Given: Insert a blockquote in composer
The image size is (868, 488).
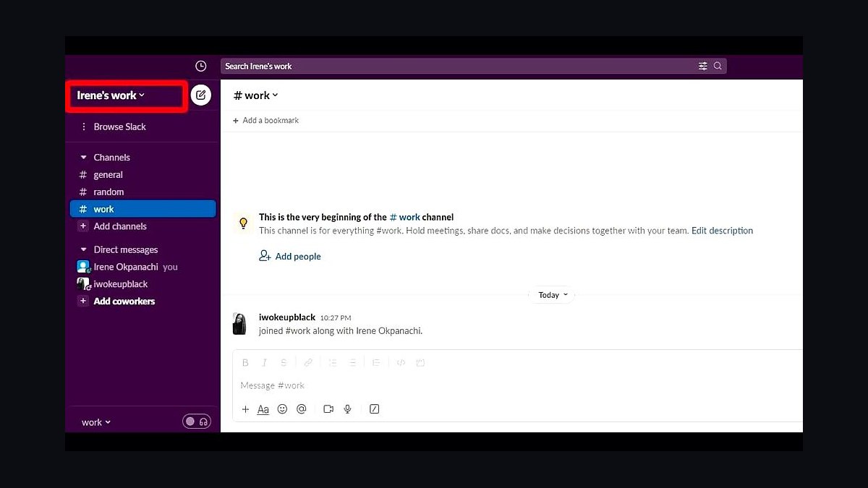Looking at the screenshot, I should (376, 363).
